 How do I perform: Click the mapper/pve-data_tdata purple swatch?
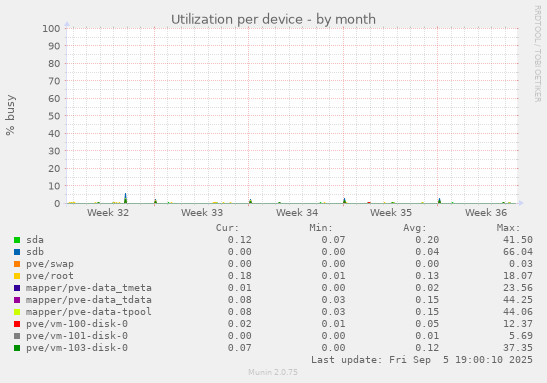(x=17, y=300)
